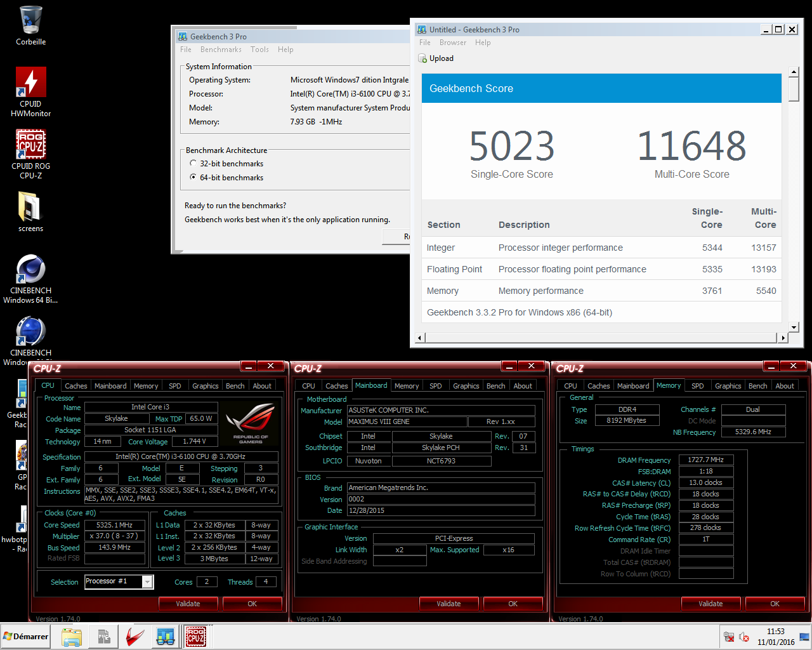Open File menu in Untitled - Geekbench window

(425, 43)
